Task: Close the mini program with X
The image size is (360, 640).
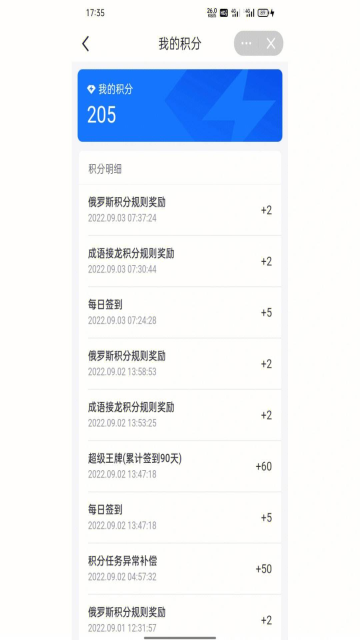Action: click(271, 43)
